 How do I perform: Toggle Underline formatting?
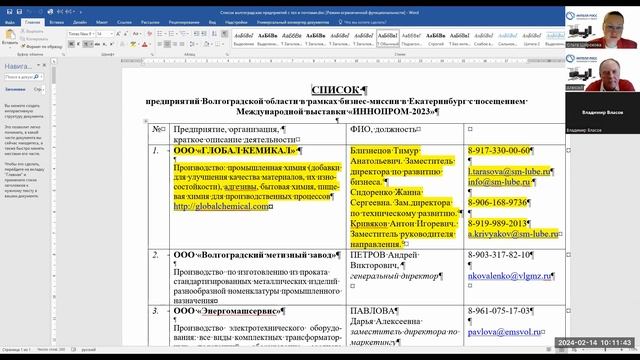coord(86,44)
